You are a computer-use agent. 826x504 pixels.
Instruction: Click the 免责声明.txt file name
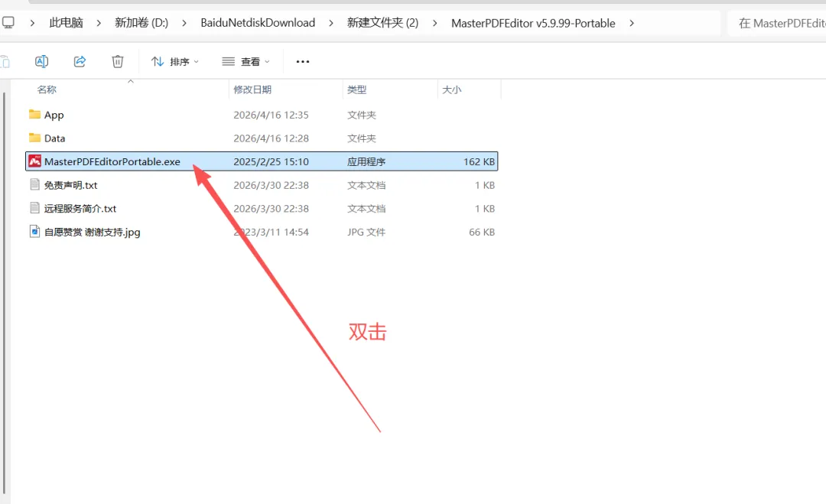pyautogui.click(x=70, y=185)
